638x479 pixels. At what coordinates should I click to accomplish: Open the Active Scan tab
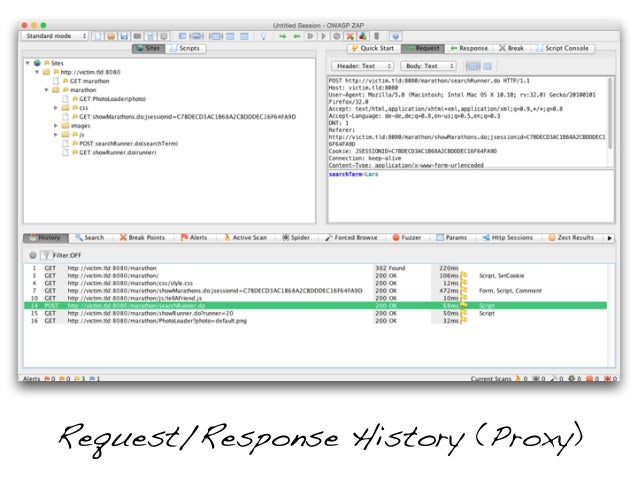(x=246, y=238)
